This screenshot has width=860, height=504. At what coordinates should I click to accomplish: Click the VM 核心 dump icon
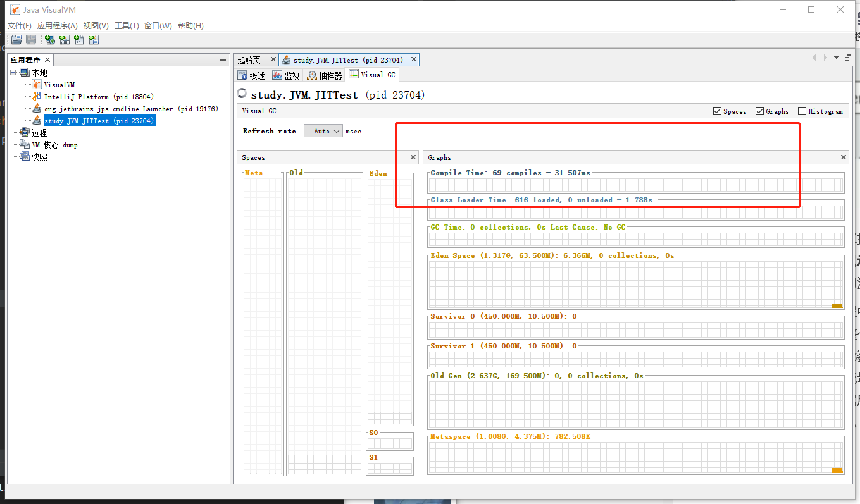click(25, 145)
